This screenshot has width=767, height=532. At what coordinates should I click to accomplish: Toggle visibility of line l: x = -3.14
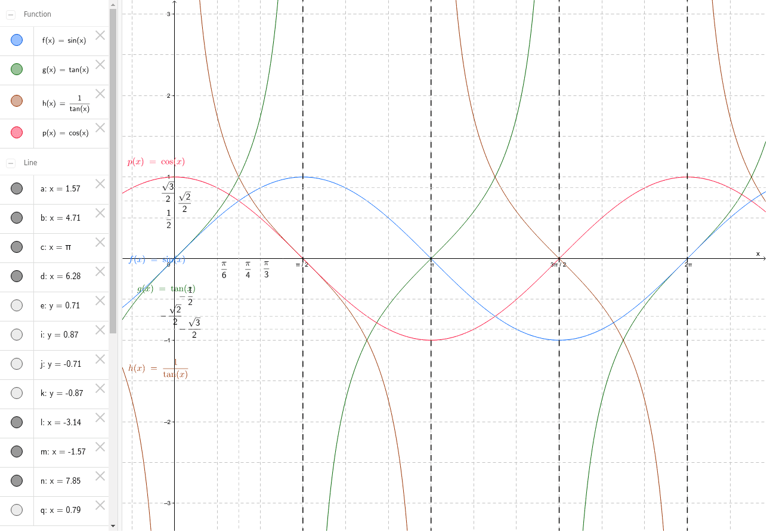(x=17, y=422)
